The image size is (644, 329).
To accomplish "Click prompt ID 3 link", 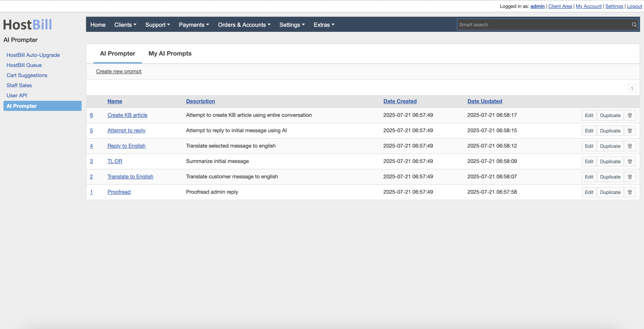I will (x=91, y=161).
